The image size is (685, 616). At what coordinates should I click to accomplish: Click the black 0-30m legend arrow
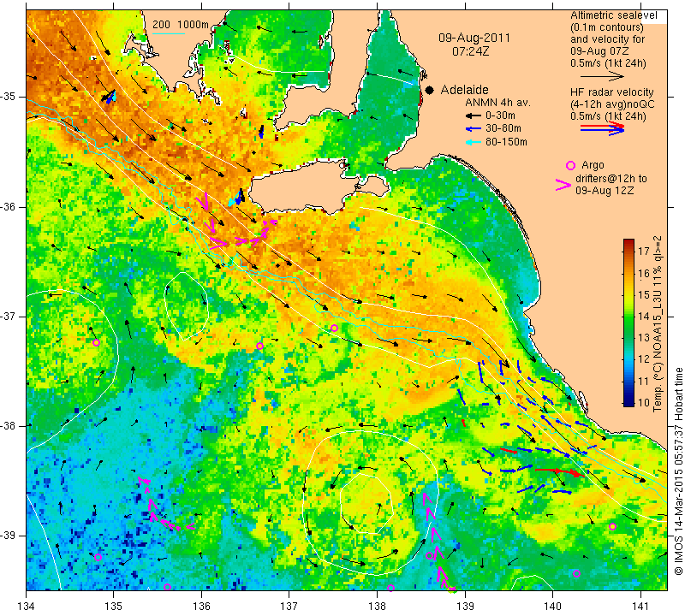tap(473, 116)
